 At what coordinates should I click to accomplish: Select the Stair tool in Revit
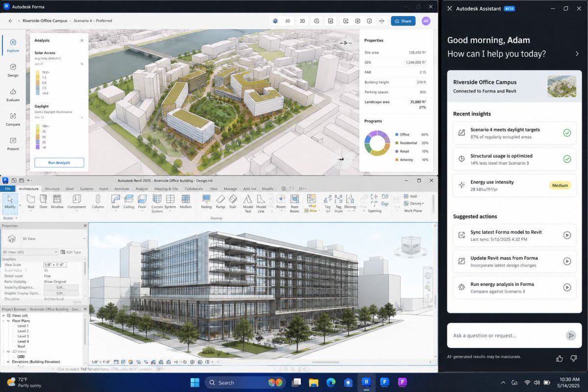pos(233,202)
